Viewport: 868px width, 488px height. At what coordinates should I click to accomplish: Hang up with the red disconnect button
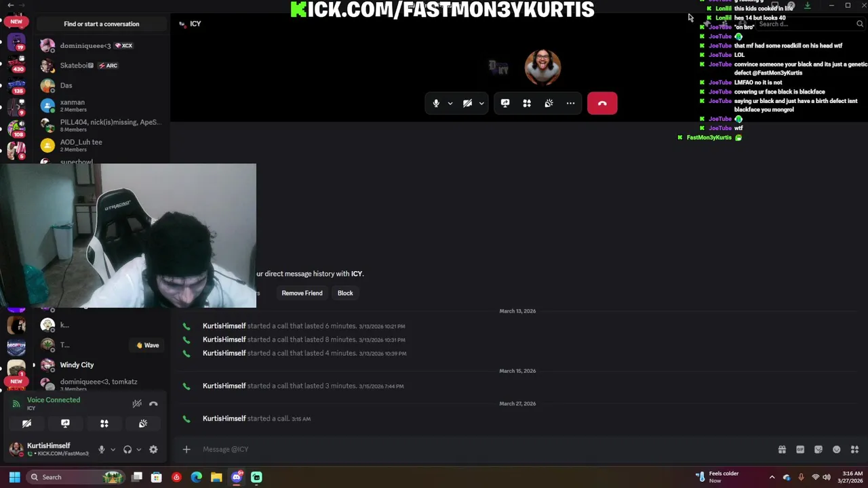tap(602, 103)
